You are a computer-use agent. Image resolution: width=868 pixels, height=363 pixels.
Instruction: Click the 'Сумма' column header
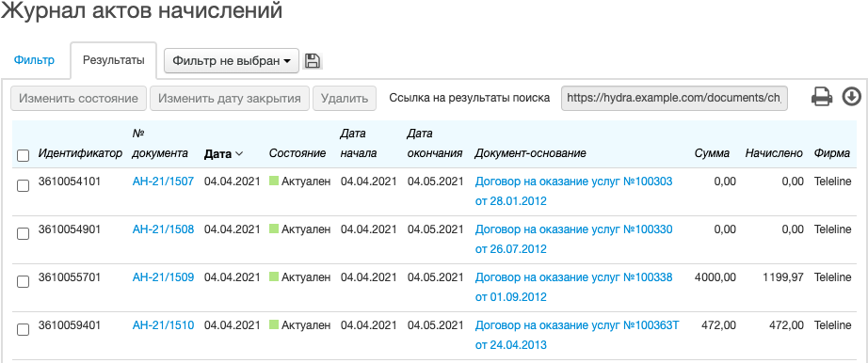tap(712, 153)
